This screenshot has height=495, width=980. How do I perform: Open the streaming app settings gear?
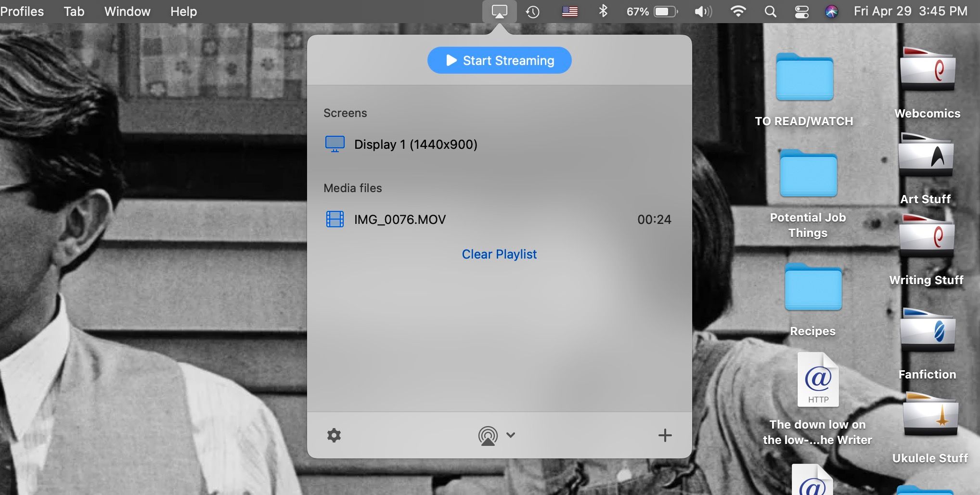click(334, 435)
